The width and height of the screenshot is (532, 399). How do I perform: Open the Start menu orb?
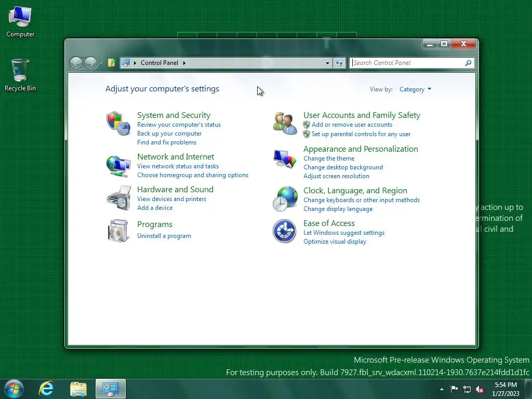click(14, 389)
